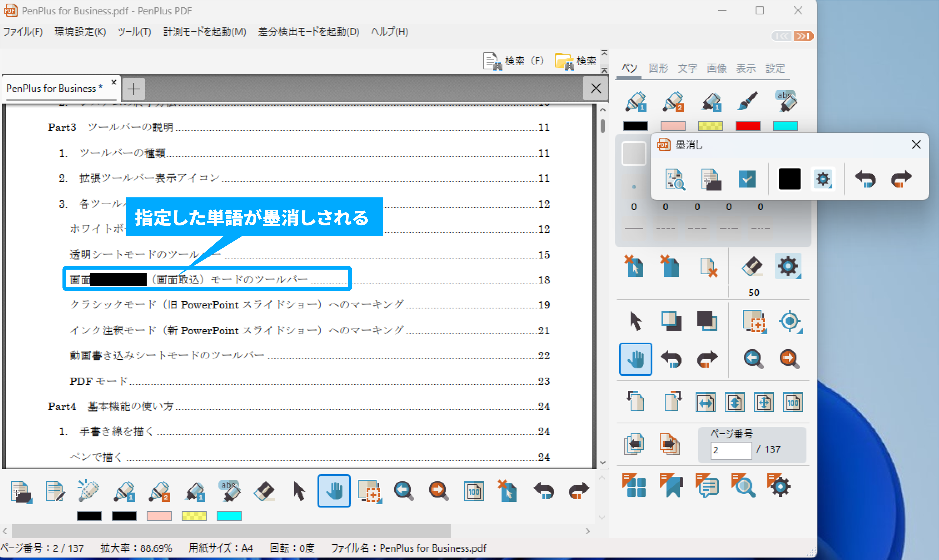Rotate page right icon
Viewport: 939px width, 560px height.
click(673, 401)
